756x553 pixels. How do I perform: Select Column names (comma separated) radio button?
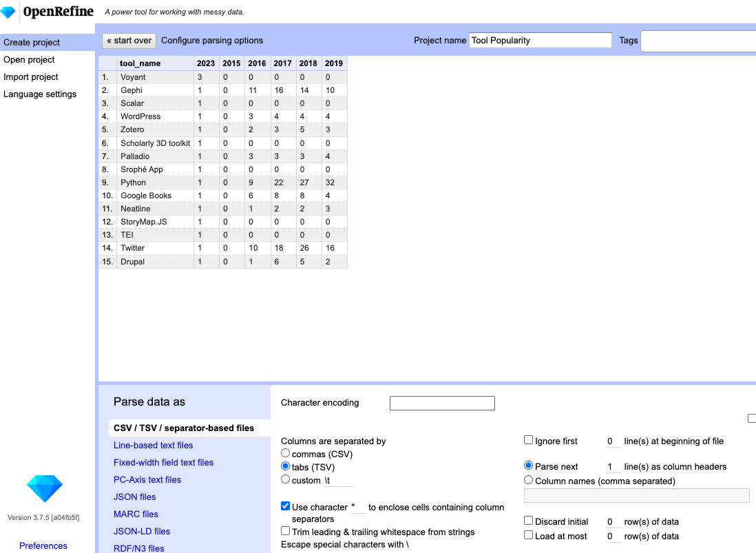(x=528, y=480)
